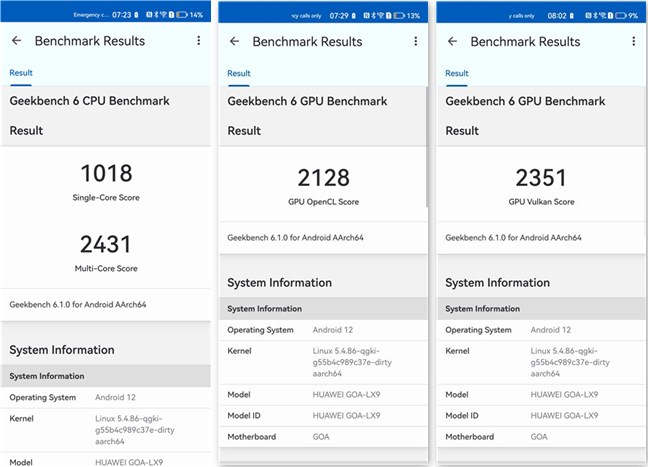Go back from CPU Benchmark Results screen
648x467 pixels.
tap(17, 41)
